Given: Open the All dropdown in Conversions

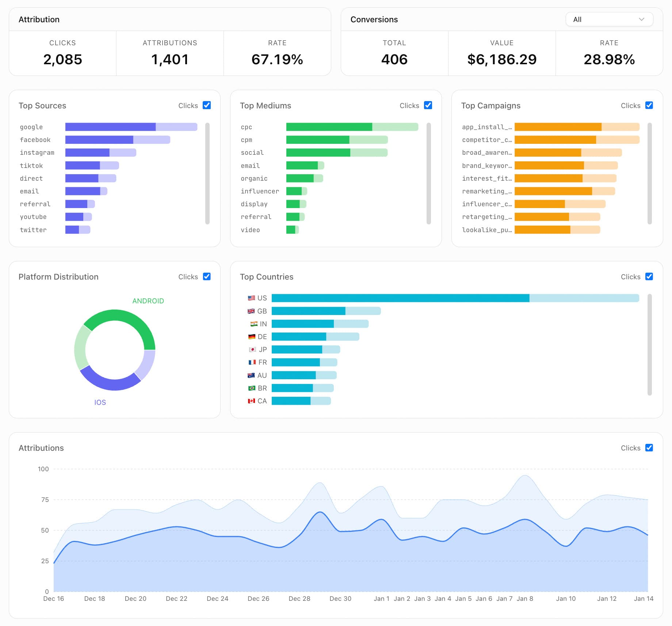Looking at the screenshot, I should point(608,19).
